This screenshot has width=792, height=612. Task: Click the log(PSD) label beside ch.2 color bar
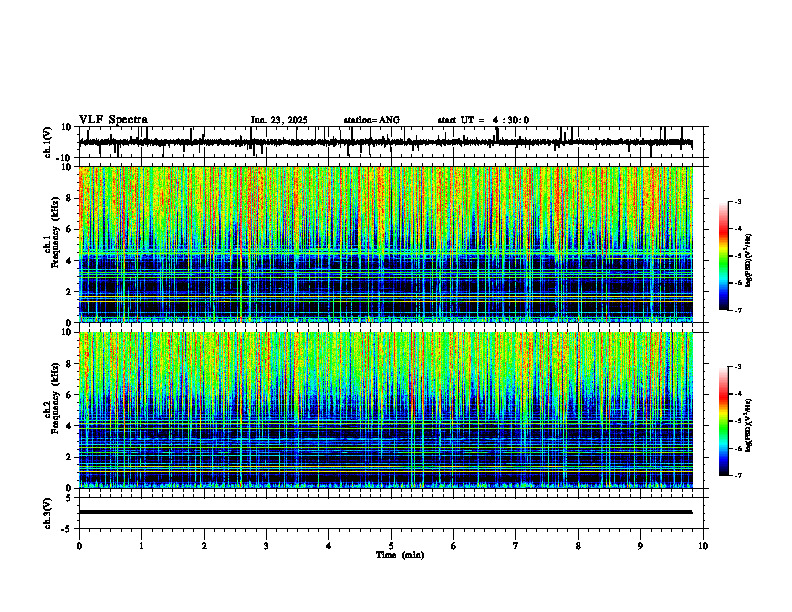tap(749, 425)
